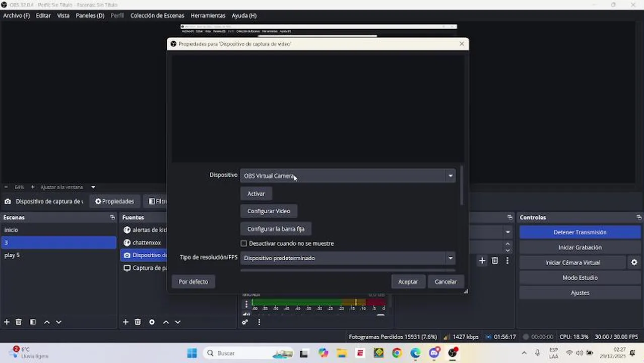
Task: Open Herramientas menu
Action: coord(208,16)
